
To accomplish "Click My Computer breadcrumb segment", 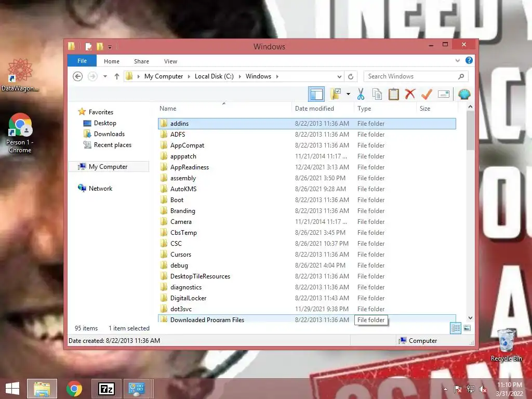I will (x=164, y=76).
